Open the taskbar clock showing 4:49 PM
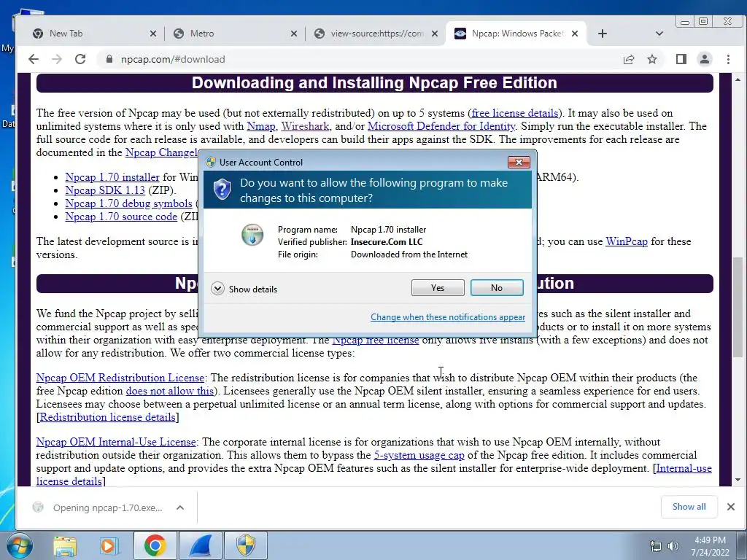747x560 pixels. click(x=710, y=546)
